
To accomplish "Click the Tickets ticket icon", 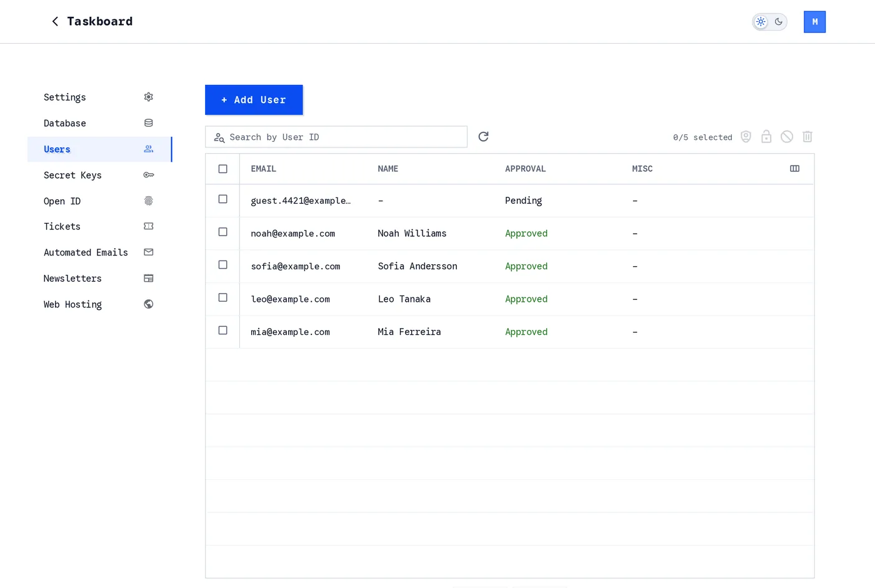I will (149, 226).
